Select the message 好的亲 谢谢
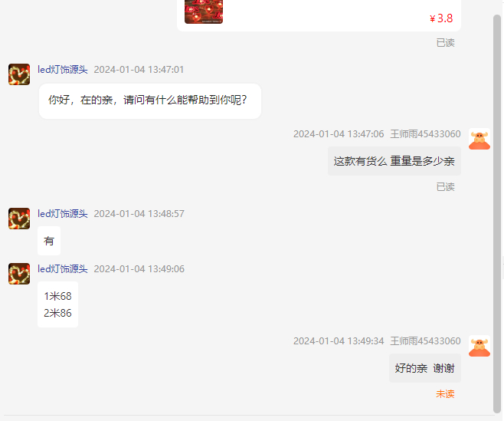This screenshot has height=421, width=504. pos(425,368)
